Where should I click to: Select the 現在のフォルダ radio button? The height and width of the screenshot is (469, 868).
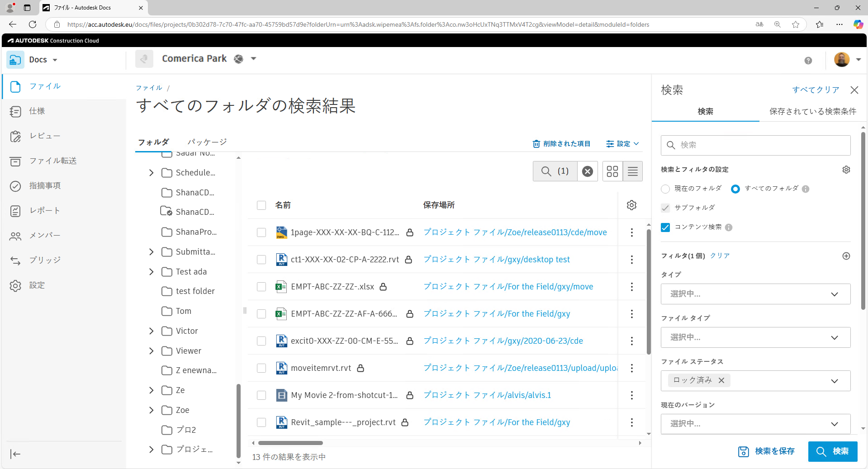[x=665, y=189]
